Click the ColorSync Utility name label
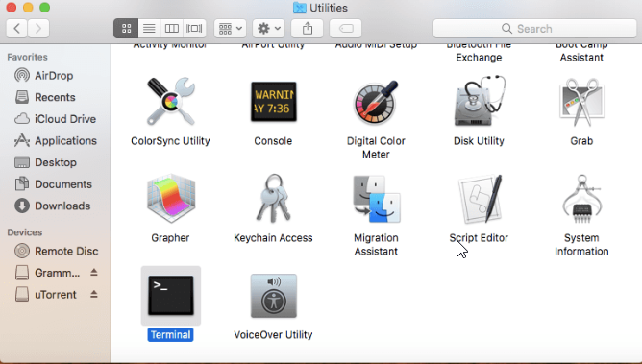The image size is (642, 364). point(170,140)
